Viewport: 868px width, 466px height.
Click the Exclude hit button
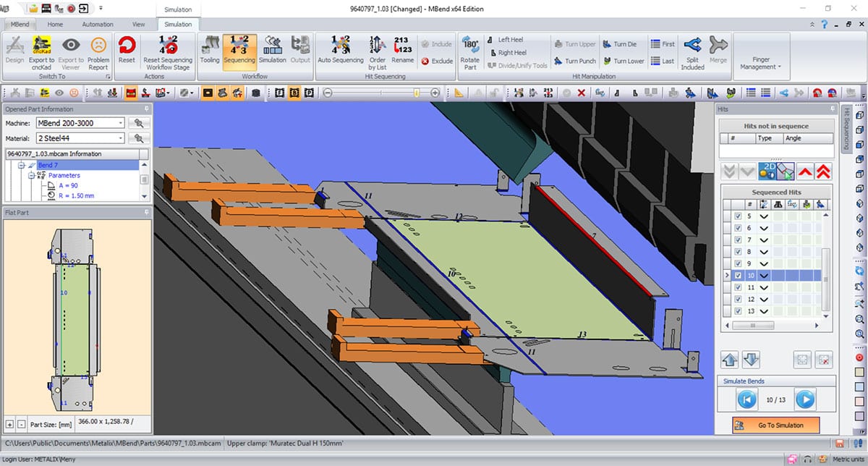pyautogui.click(x=437, y=62)
